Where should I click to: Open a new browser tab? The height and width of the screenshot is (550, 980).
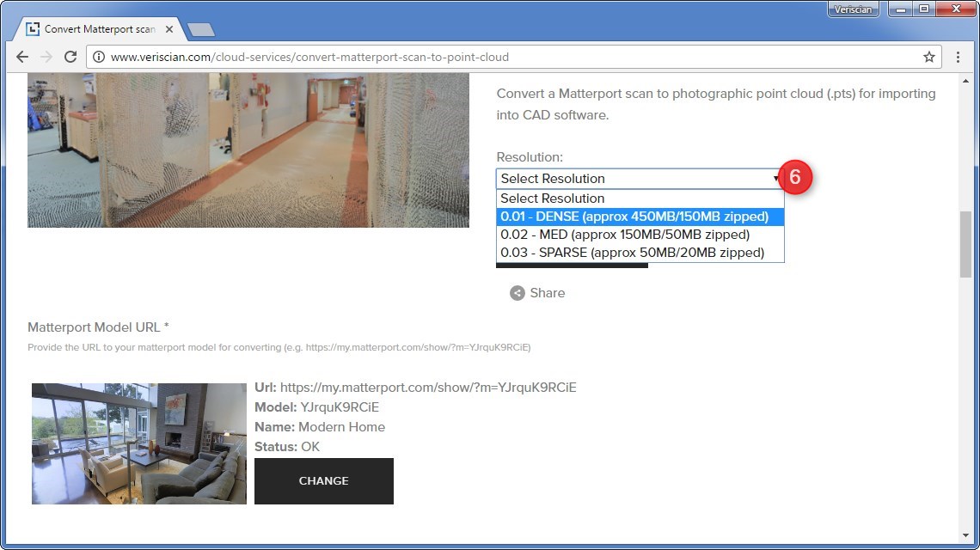coord(200,29)
